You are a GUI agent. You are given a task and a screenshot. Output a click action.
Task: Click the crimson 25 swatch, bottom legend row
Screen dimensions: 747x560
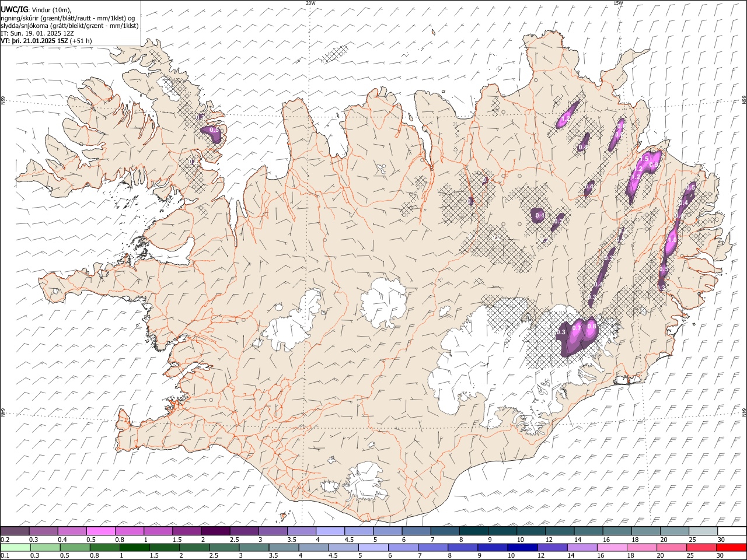(x=701, y=547)
